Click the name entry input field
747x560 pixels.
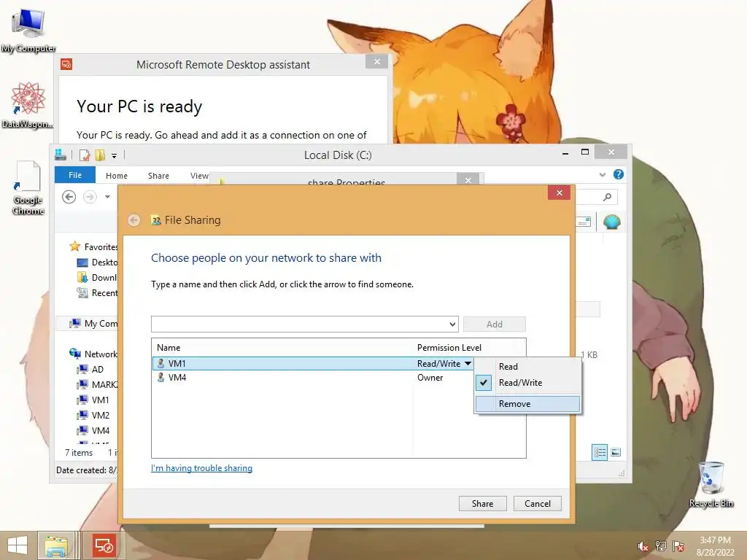[x=299, y=324]
